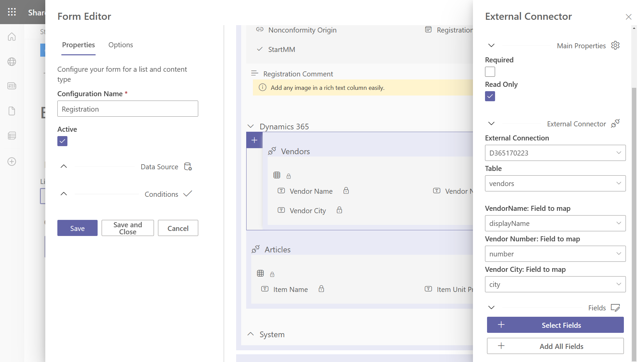Click the Registration Comment text lines icon

pos(255,73)
